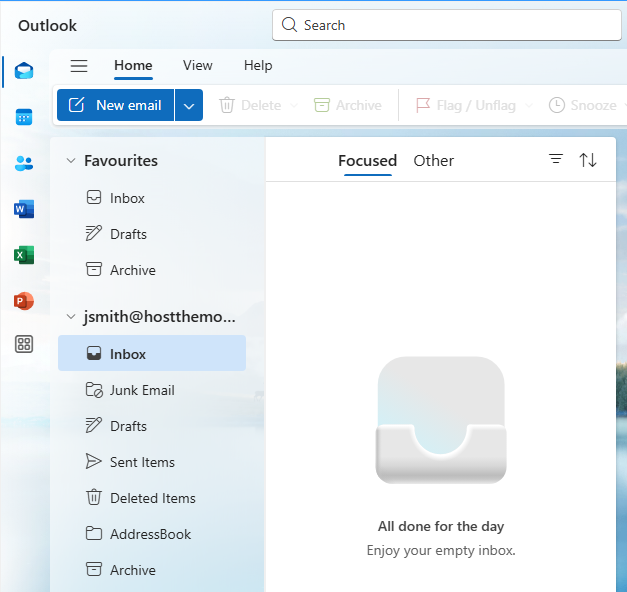Launch Excel from the app rail

coord(24,255)
